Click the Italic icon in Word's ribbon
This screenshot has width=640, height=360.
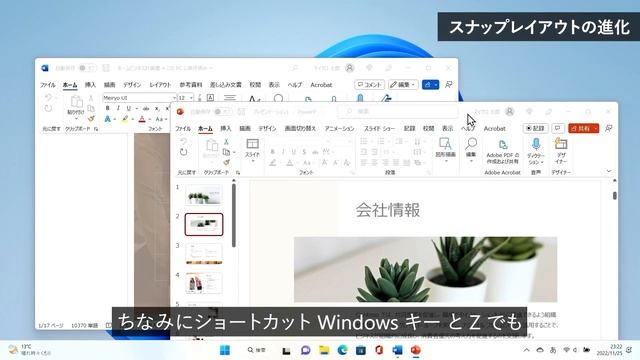[118, 108]
